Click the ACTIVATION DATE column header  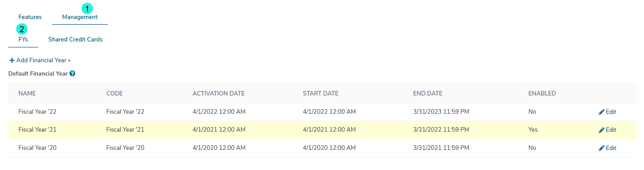click(x=219, y=94)
